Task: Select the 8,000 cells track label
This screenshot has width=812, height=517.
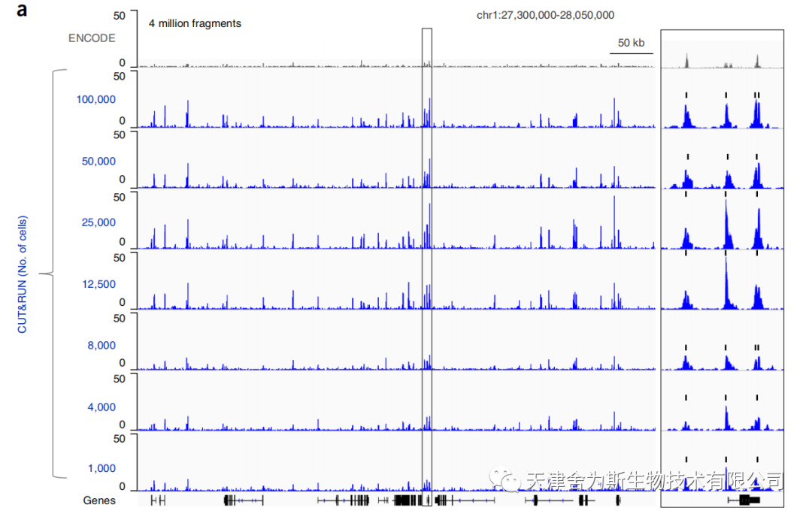Action: pos(101,345)
